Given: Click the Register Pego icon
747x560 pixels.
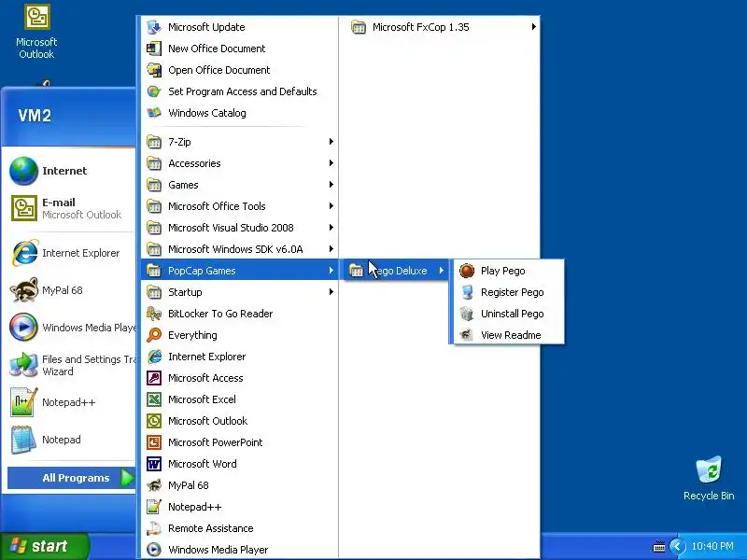Looking at the screenshot, I should (467, 292).
